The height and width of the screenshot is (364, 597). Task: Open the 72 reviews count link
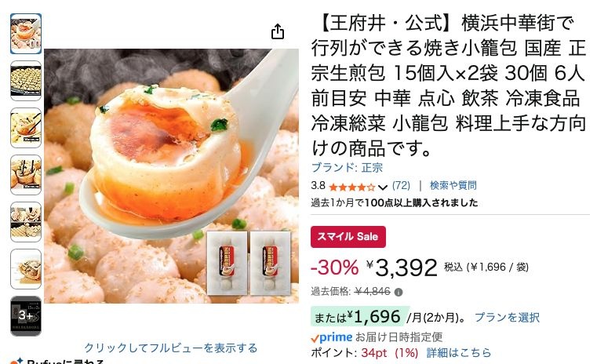pyautogui.click(x=401, y=185)
